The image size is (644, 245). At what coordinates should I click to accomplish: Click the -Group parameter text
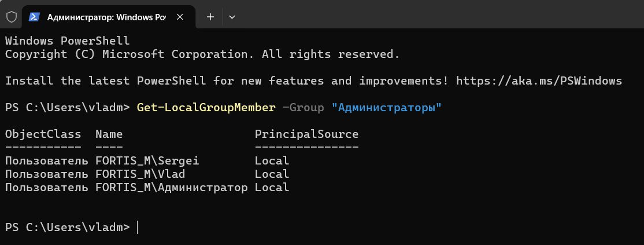(303, 108)
